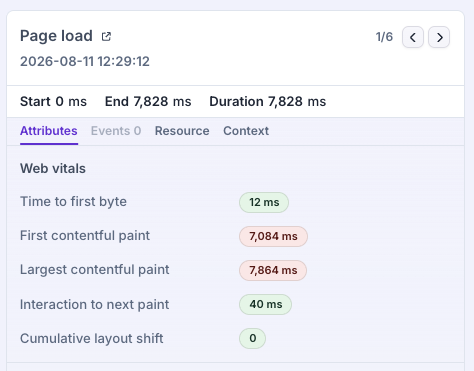Switch to the Events 0 tab

(x=116, y=131)
